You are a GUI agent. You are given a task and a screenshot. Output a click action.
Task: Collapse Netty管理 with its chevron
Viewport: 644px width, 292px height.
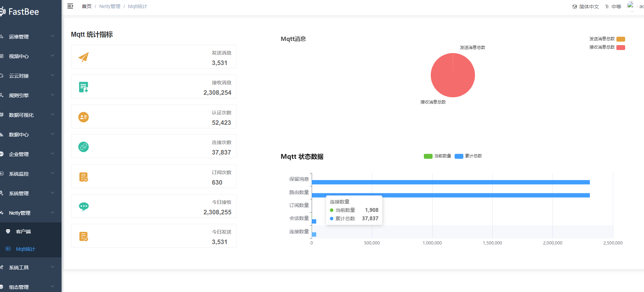(x=52, y=212)
